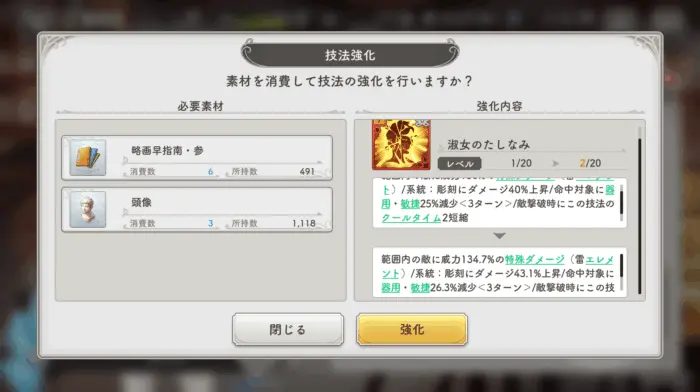Select the 略画早指南・参 material row
The height and width of the screenshot is (392, 700).
click(x=197, y=158)
